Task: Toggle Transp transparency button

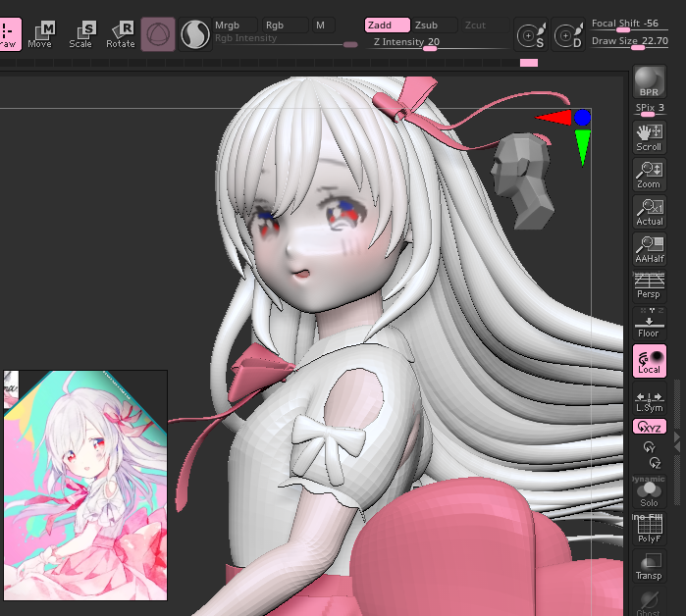Action: coord(650,566)
